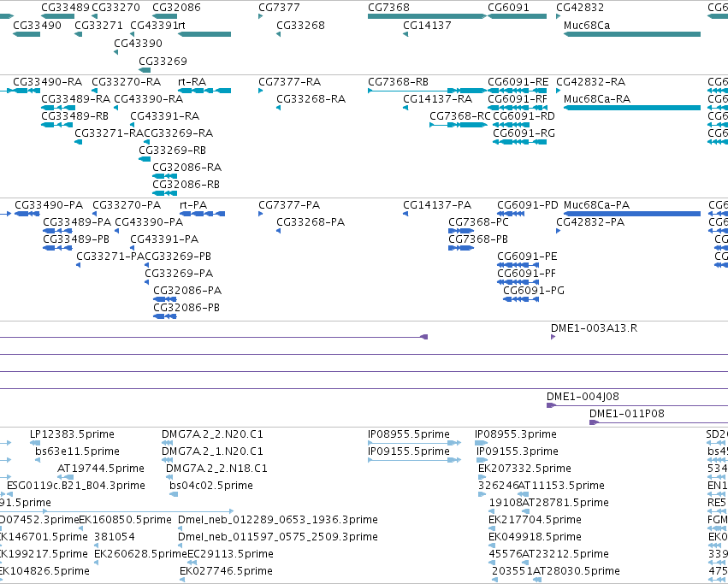Click the CG32086-RA transcript
The image size is (728, 584).
click(164, 176)
